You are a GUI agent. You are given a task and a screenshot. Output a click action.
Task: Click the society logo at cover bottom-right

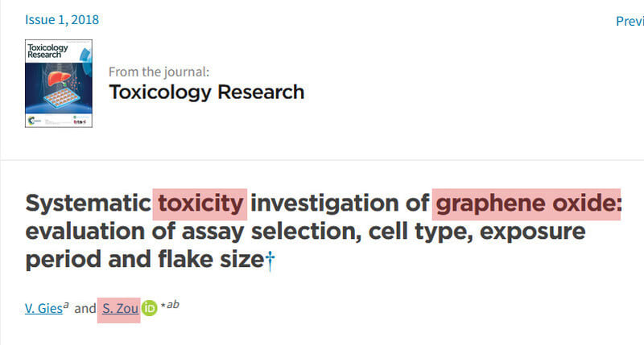[x=80, y=121]
